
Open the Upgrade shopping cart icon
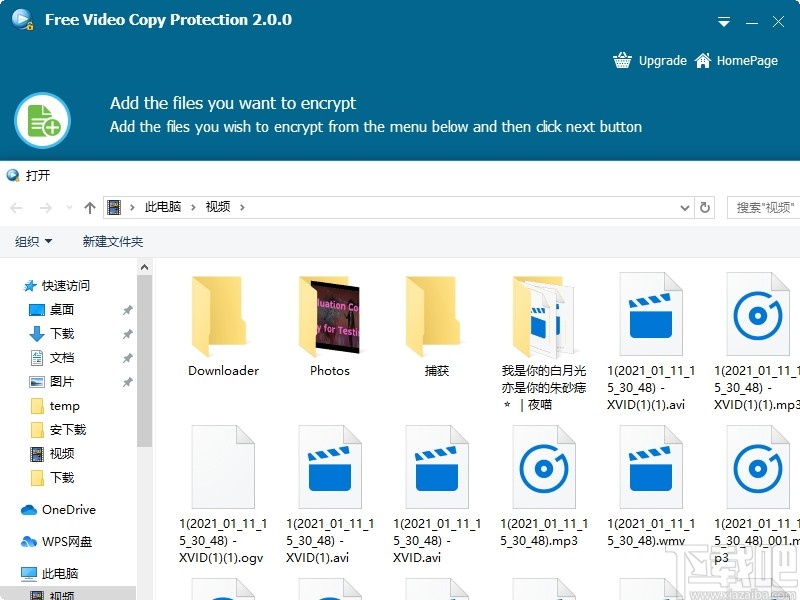(622, 60)
